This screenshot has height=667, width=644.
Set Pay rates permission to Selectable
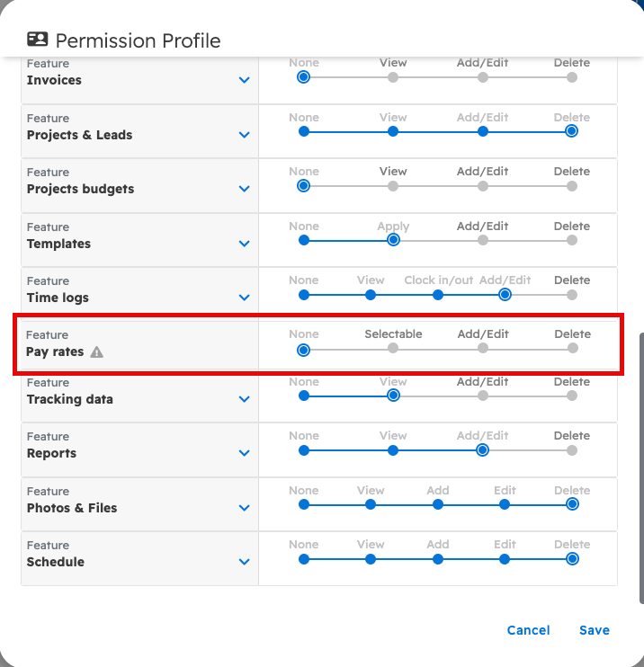point(393,348)
